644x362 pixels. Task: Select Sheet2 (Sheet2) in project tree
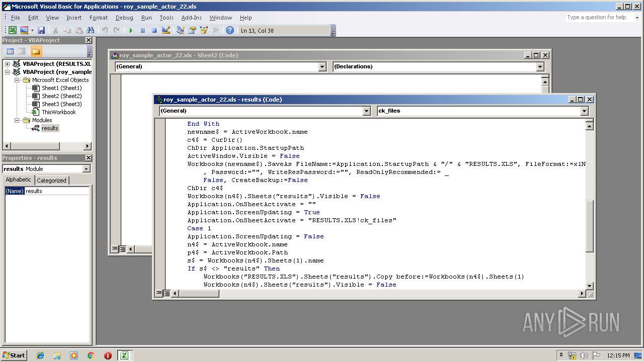(x=61, y=96)
